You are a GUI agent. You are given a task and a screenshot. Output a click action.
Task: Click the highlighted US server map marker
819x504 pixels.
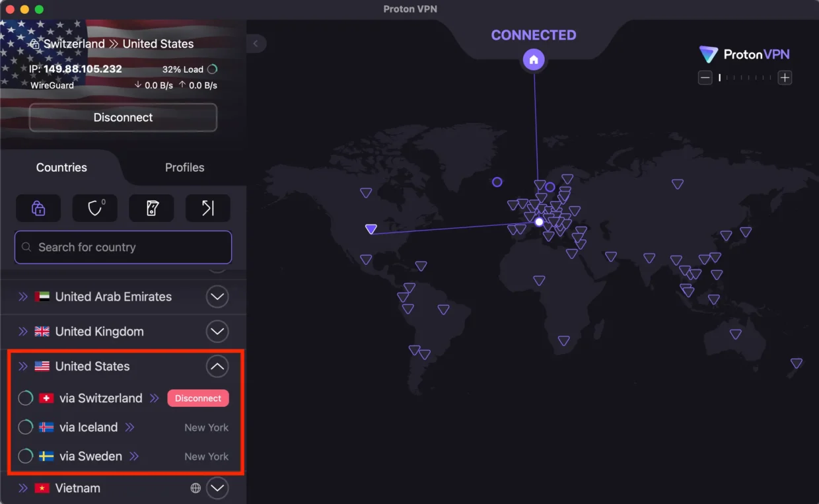tap(371, 229)
